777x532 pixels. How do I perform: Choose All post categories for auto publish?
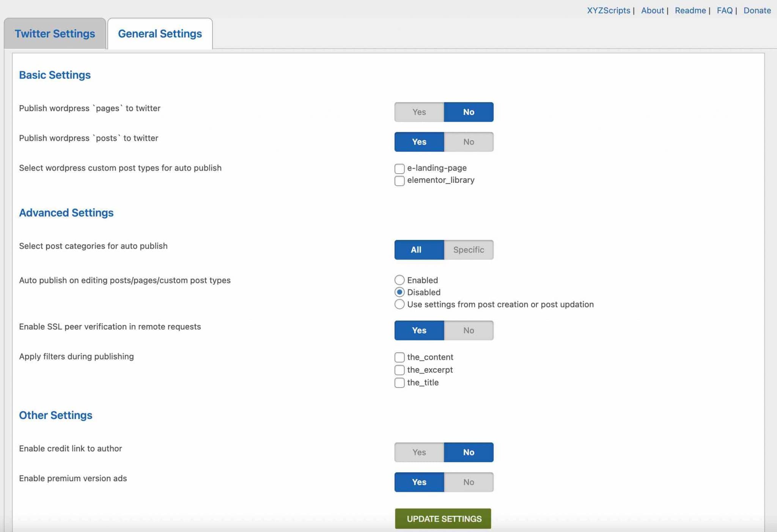419,250
